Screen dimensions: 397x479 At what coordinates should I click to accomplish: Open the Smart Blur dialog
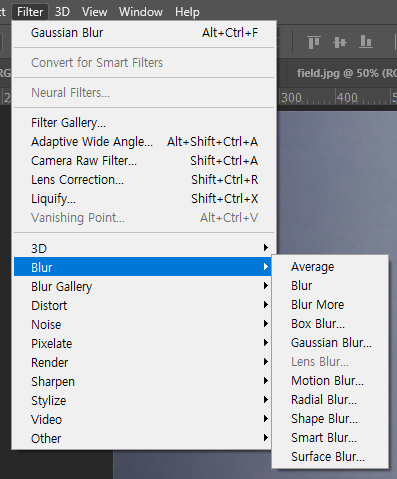click(330, 437)
